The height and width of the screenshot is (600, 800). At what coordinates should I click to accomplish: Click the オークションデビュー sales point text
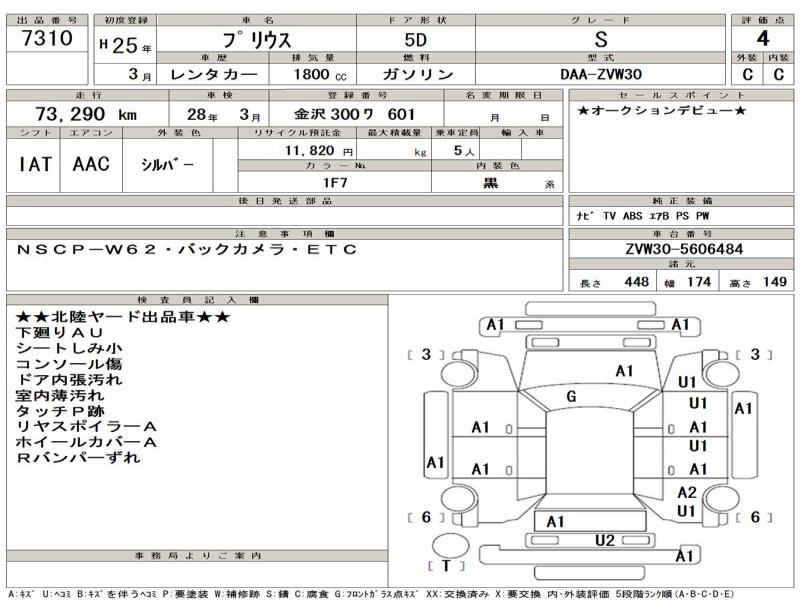[x=661, y=110]
